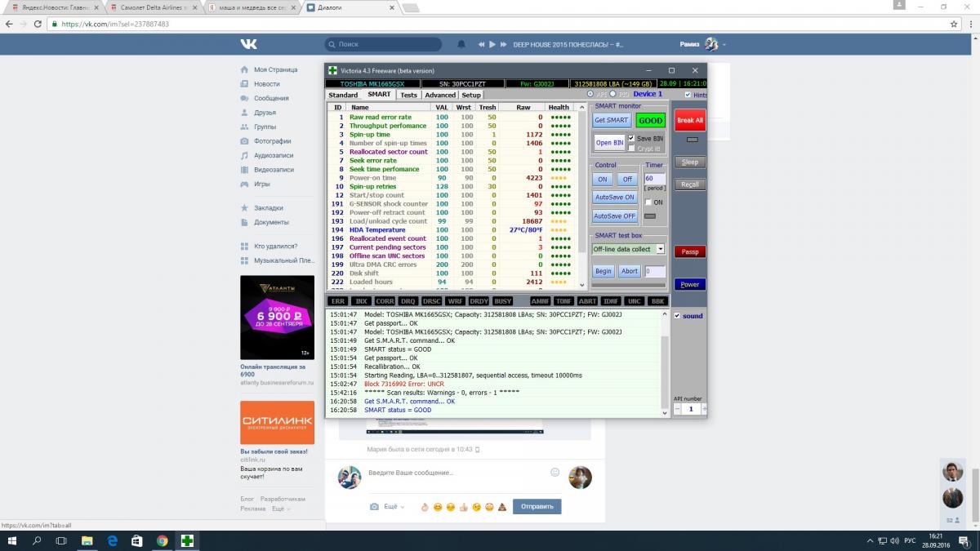The width and height of the screenshot is (980, 551).
Task: Switch to Самолет Delta Airlines browser tab
Action: [154, 7]
